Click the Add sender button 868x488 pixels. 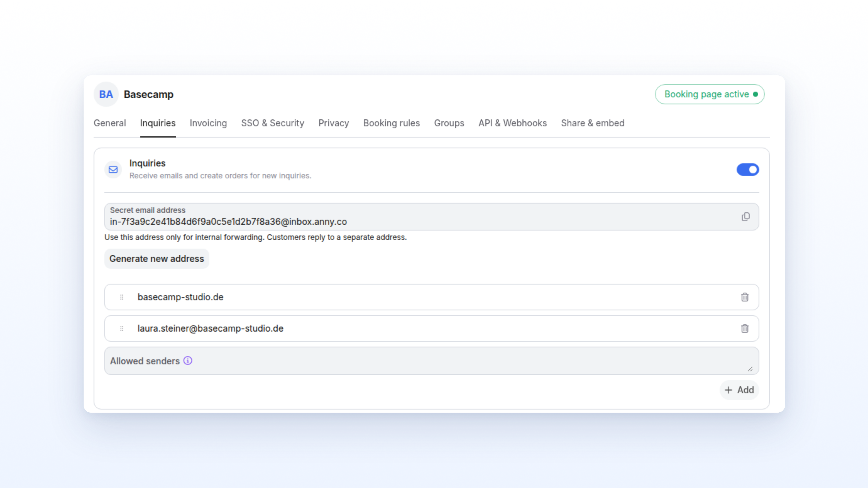tap(739, 390)
